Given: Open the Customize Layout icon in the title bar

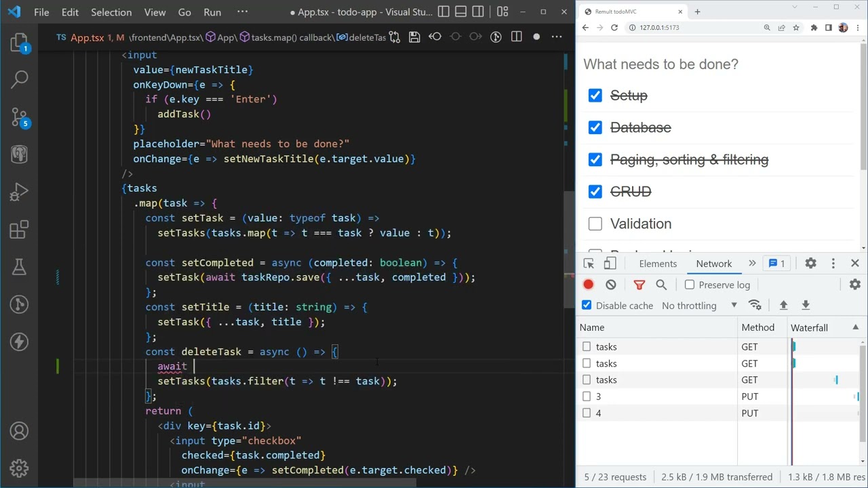Looking at the screenshot, I should (x=502, y=12).
